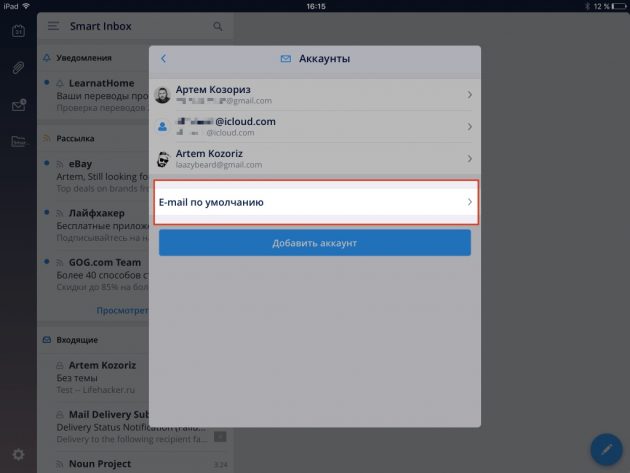The image size is (630, 473).
Task: Open the unread mail envelope icon
Action: point(18,105)
